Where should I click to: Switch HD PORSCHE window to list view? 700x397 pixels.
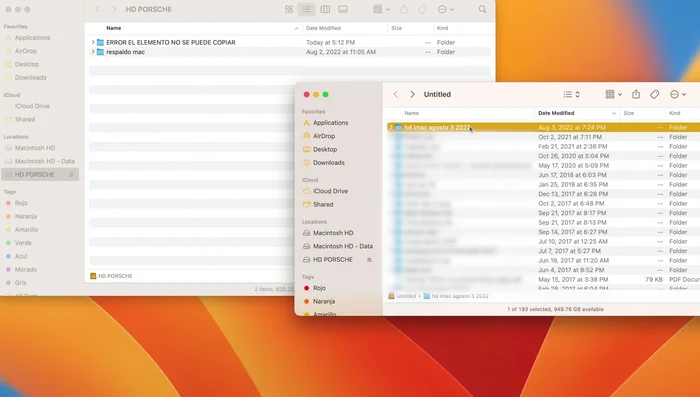tap(306, 9)
